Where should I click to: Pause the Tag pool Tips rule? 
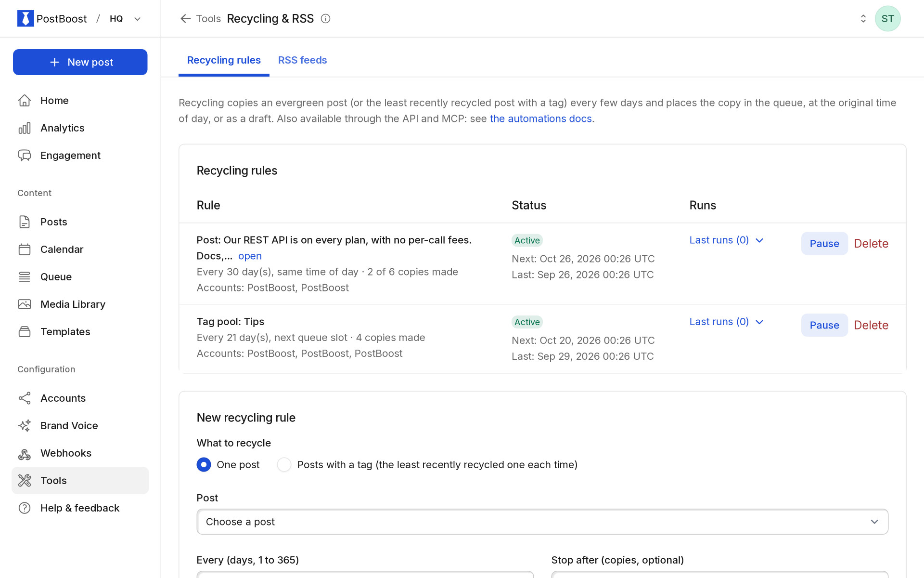tap(824, 325)
